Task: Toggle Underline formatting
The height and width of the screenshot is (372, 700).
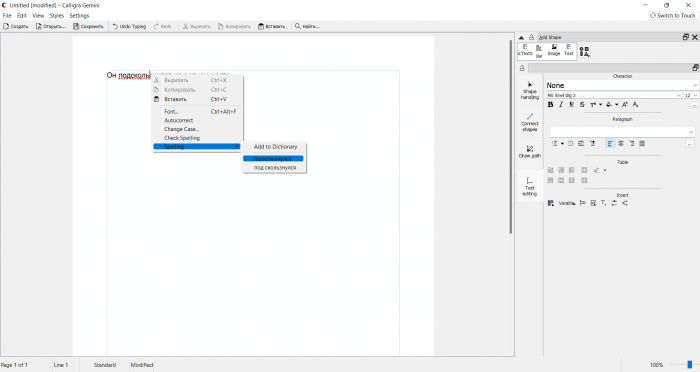Action: pos(571,104)
